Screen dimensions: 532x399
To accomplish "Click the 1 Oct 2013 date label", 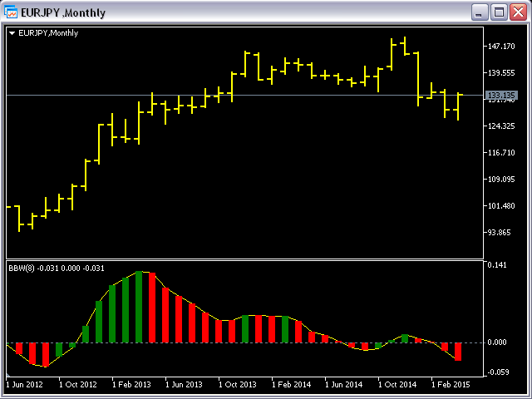I will point(237,385).
